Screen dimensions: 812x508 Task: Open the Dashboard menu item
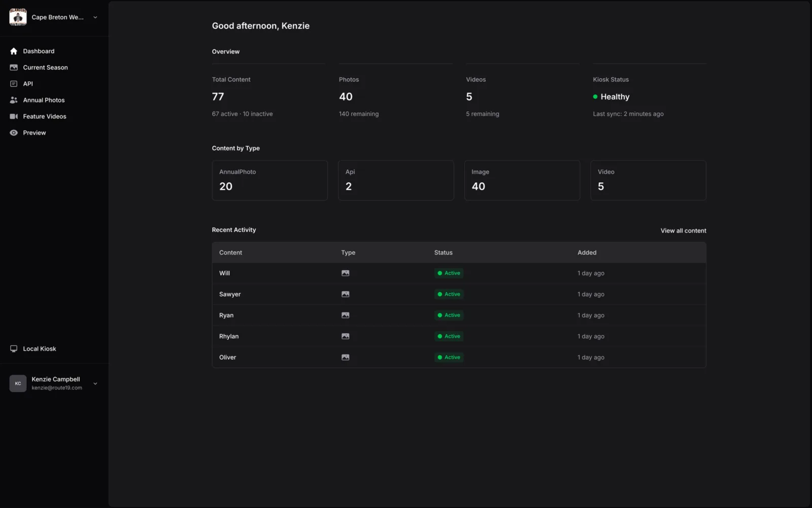39,51
